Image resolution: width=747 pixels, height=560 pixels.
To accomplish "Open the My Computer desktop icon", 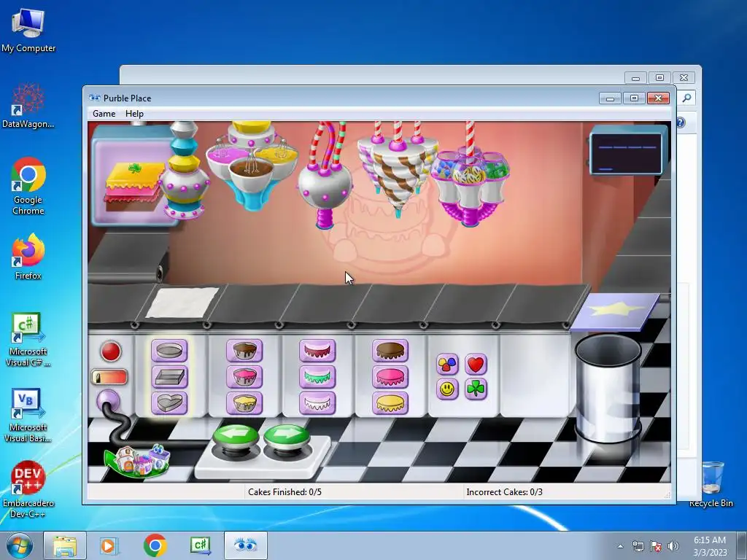I will point(28,30).
